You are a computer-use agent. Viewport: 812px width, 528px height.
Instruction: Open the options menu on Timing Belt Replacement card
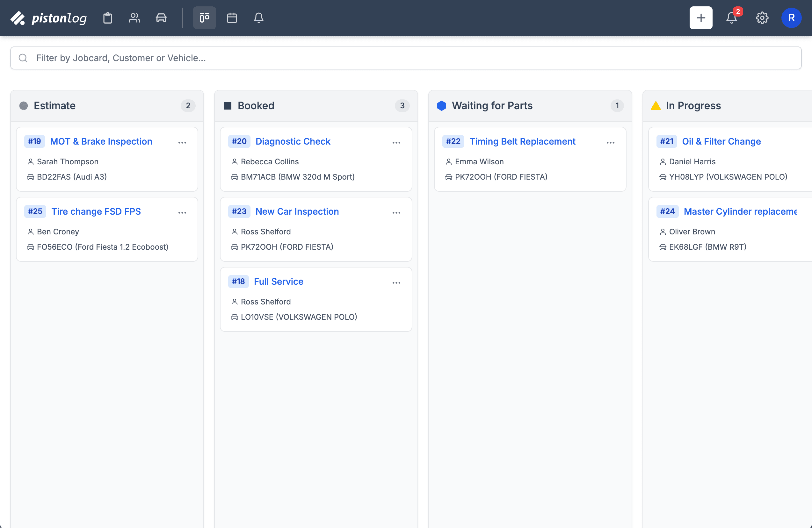(610, 143)
